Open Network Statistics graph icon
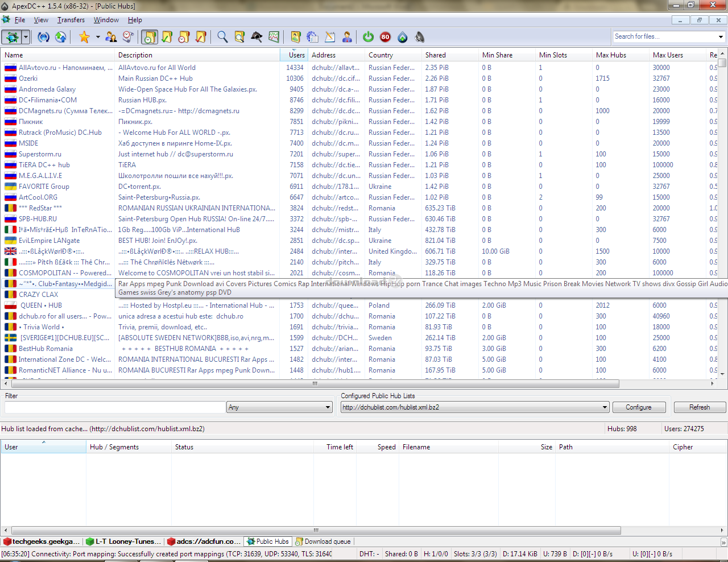 coord(274,38)
